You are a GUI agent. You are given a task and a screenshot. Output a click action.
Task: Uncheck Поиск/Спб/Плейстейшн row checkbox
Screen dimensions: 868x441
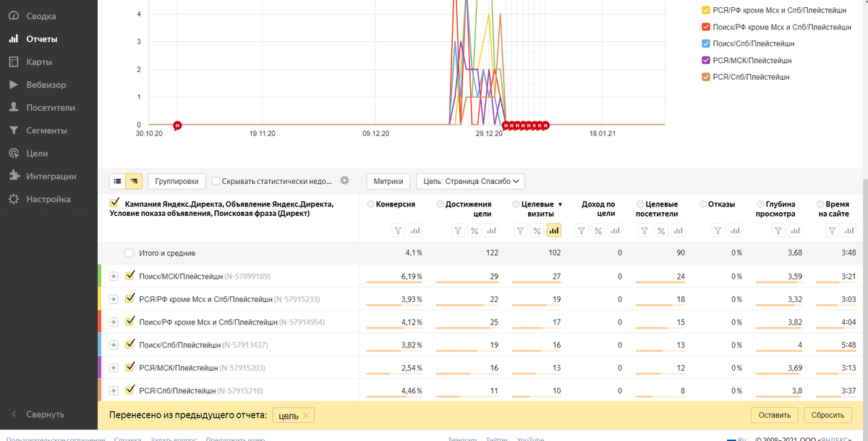point(130,344)
